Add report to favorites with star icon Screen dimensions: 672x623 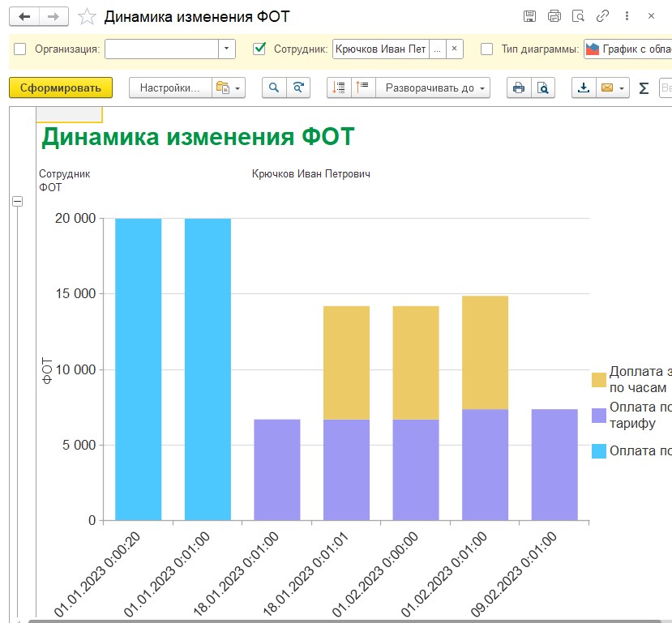pyautogui.click(x=87, y=17)
